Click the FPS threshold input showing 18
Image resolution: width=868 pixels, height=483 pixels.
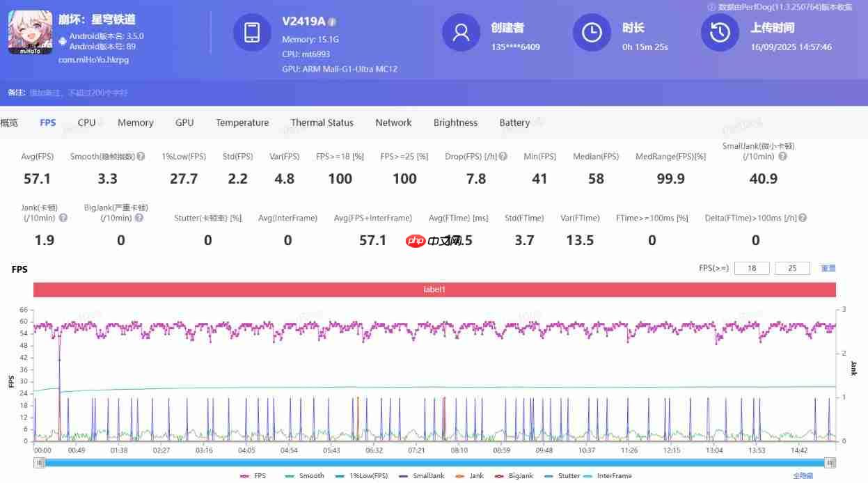tap(752, 268)
